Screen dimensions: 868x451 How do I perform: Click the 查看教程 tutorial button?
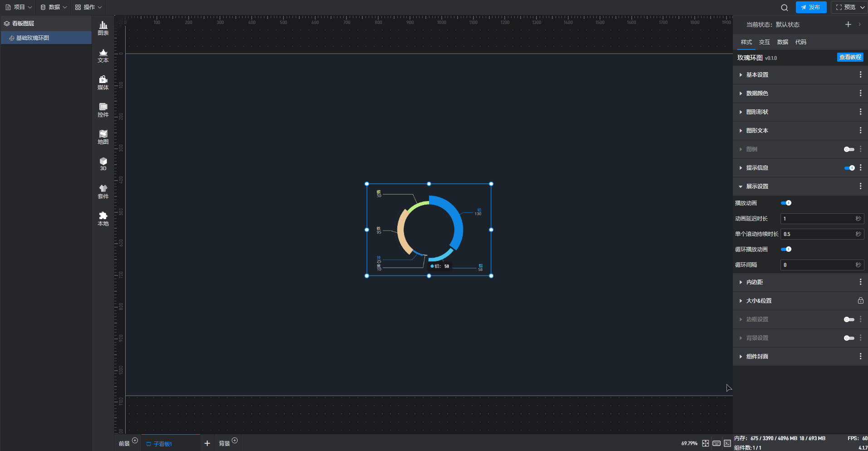click(850, 57)
